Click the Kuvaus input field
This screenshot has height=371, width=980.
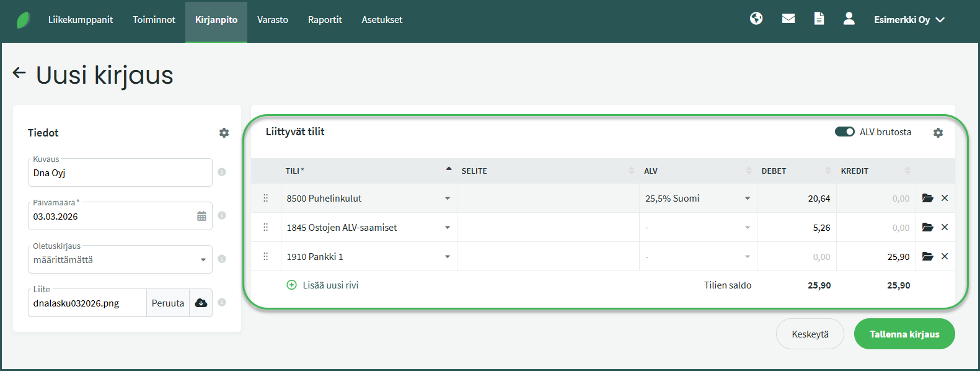[120, 173]
